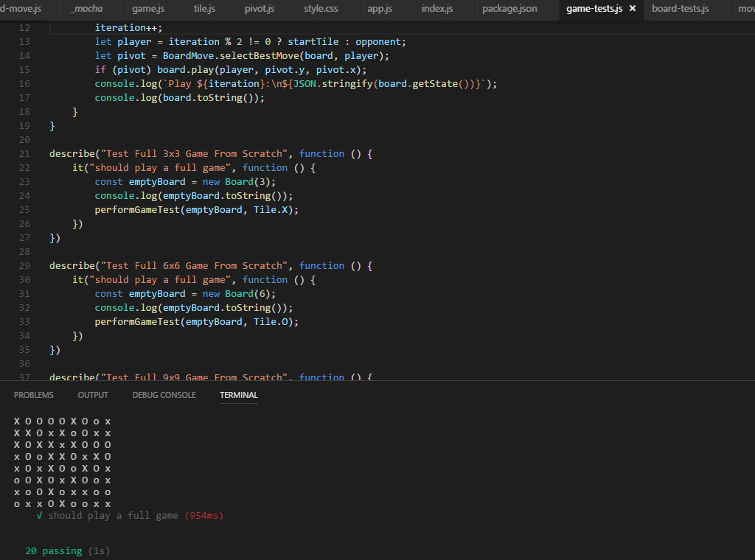Click the BoardMove.selectBestMove code on line 14
The height and width of the screenshot is (560, 755).
[x=224, y=56]
